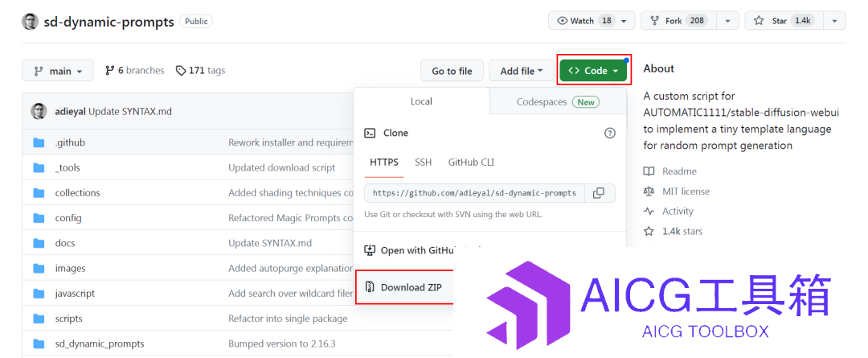868x358 pixels.
Task: Click the collections folder icon
Action: [x=39, y=193]
